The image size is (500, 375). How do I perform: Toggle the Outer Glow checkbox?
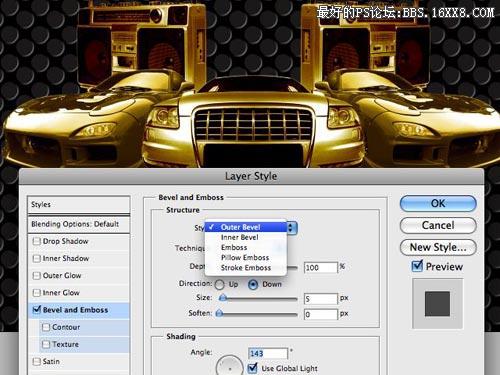tap(36, 276)
